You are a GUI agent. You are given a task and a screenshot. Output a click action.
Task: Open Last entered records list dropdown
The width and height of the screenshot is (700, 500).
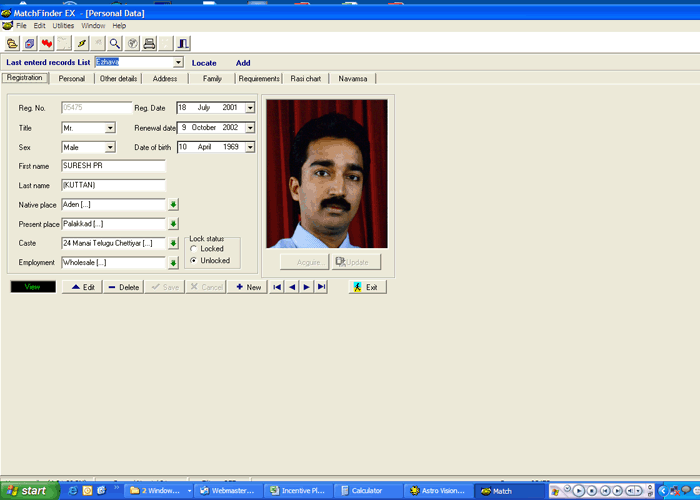click(x=178, y=62)
